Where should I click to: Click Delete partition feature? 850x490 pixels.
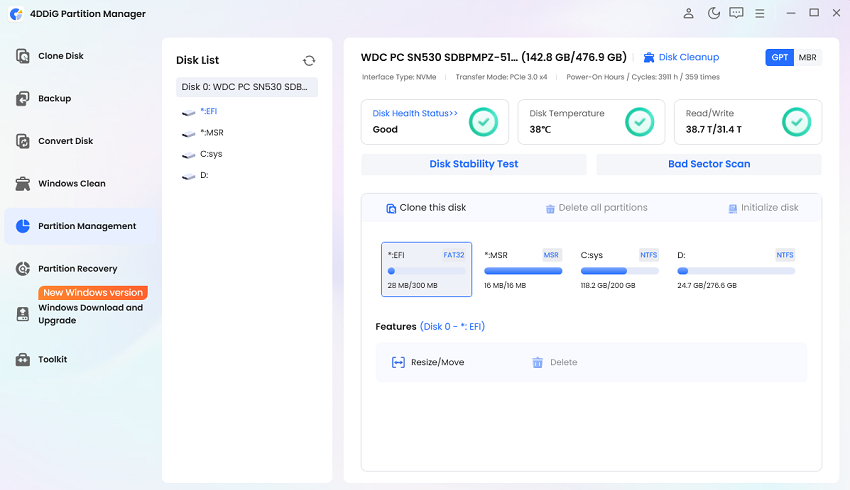coord(555,363)
